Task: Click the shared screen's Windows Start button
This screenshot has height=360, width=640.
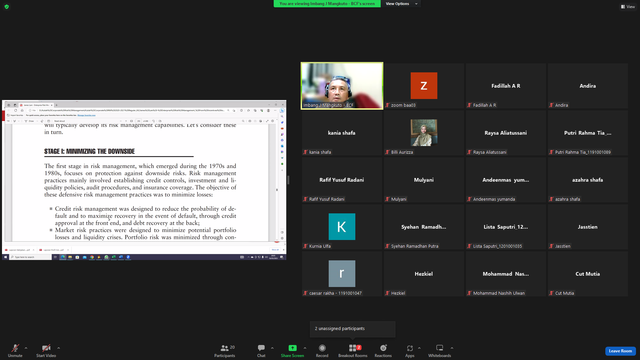Action: (5, 257)
